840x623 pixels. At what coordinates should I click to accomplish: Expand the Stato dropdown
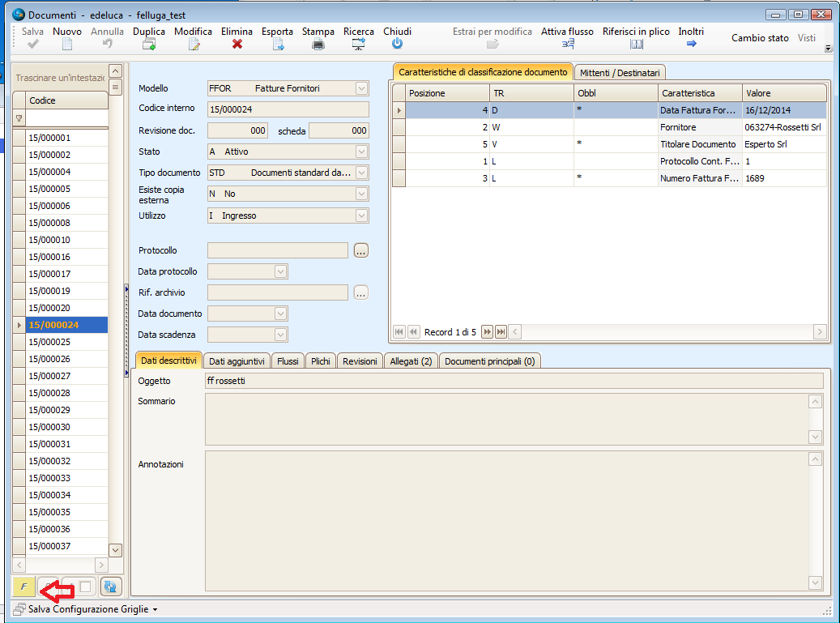pos(361,151)
